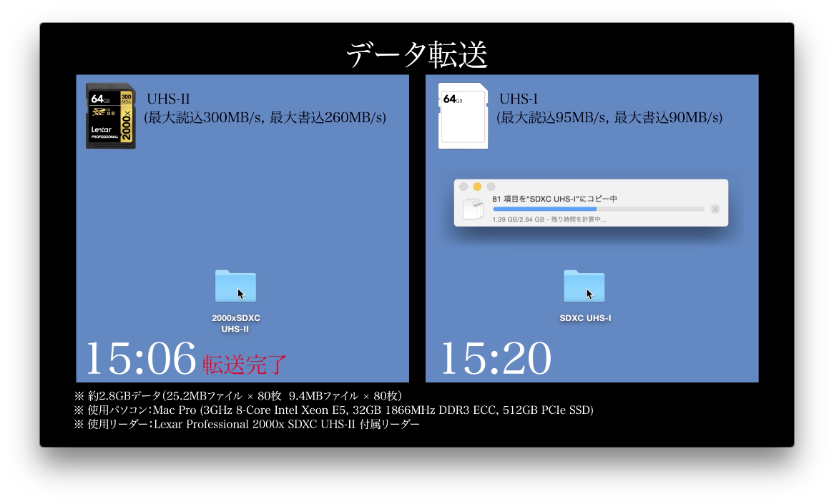
Task: Click the '81 項目を"SDXC UHS-I"にコピー中' text
Action: coord(555,199)
